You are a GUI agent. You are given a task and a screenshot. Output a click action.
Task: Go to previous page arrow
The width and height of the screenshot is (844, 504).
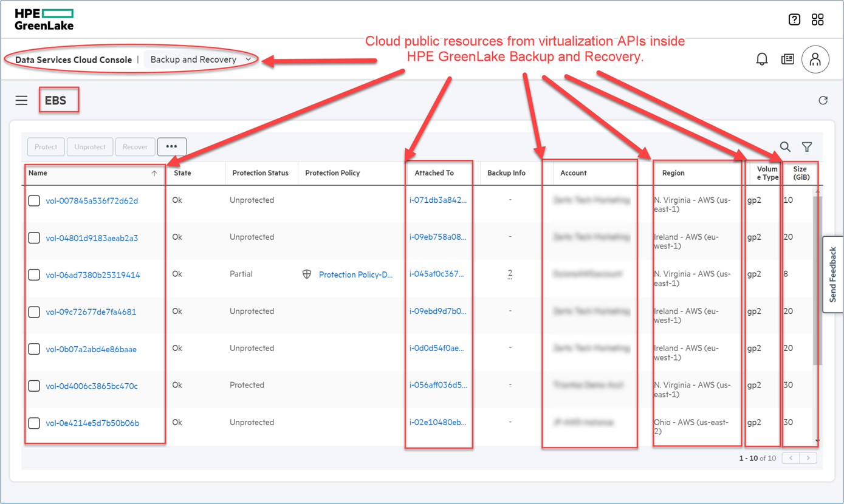pos(791,458)
